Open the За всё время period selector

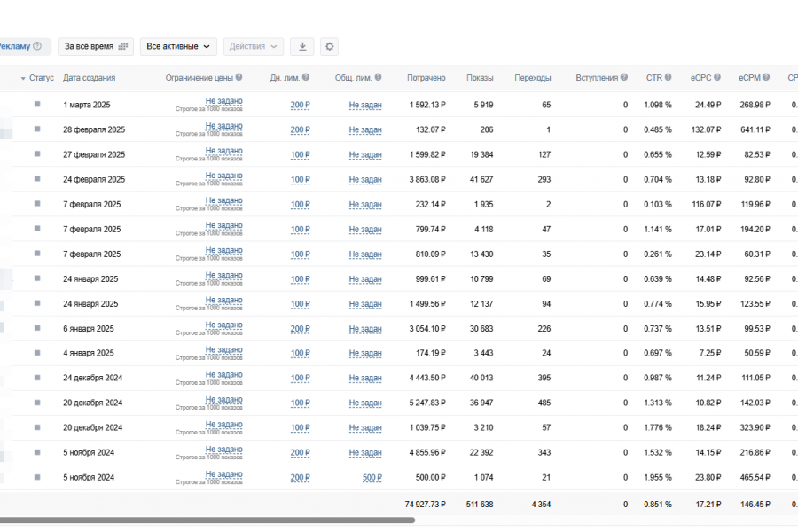point(96,46)
